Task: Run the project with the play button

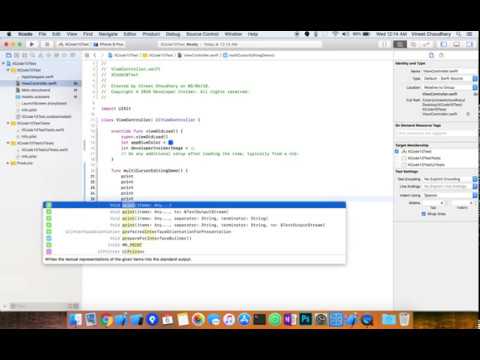Action: tap(32, 44)
